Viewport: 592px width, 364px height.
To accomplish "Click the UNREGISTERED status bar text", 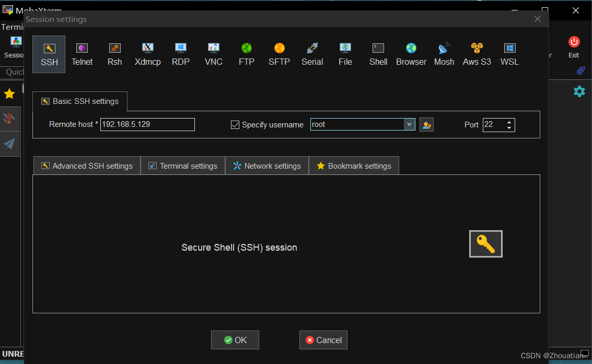I will [13, 354].
